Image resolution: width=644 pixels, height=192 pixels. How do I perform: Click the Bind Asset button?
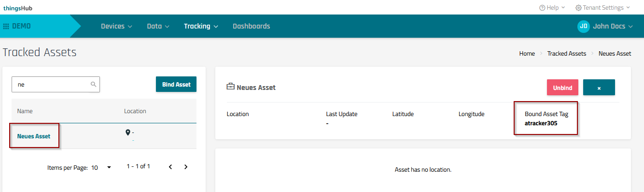click(176, 84)
